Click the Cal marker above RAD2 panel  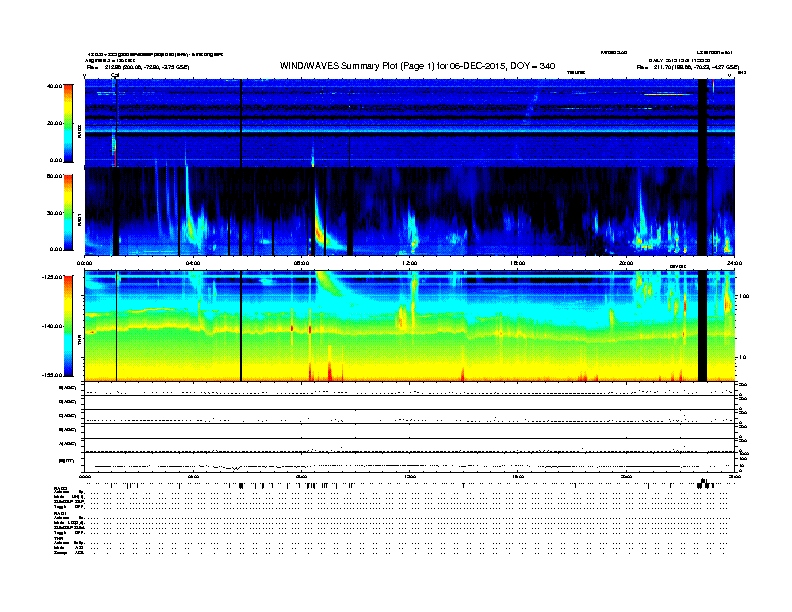(115, 75)
